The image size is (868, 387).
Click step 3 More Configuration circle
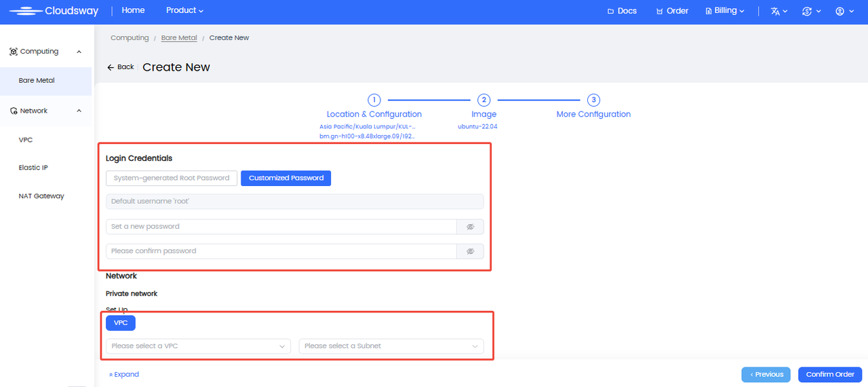(x=593, y=100)
